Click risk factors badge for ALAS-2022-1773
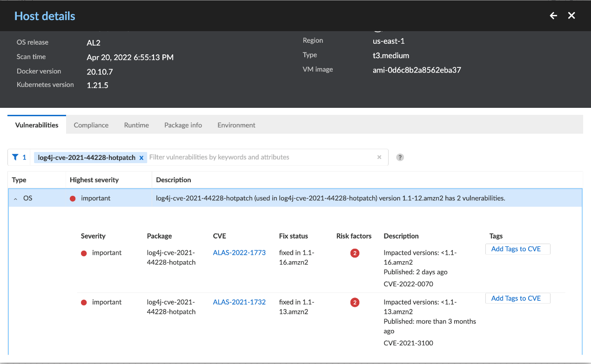The image size is (591, 364). click(x=355, y=253)
